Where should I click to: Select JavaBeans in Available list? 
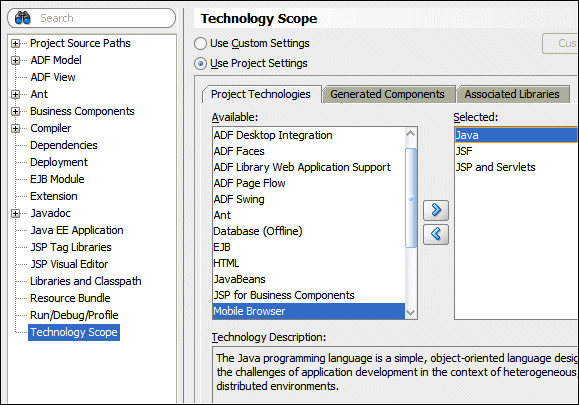pyautogui.click(x=309, y=279)
